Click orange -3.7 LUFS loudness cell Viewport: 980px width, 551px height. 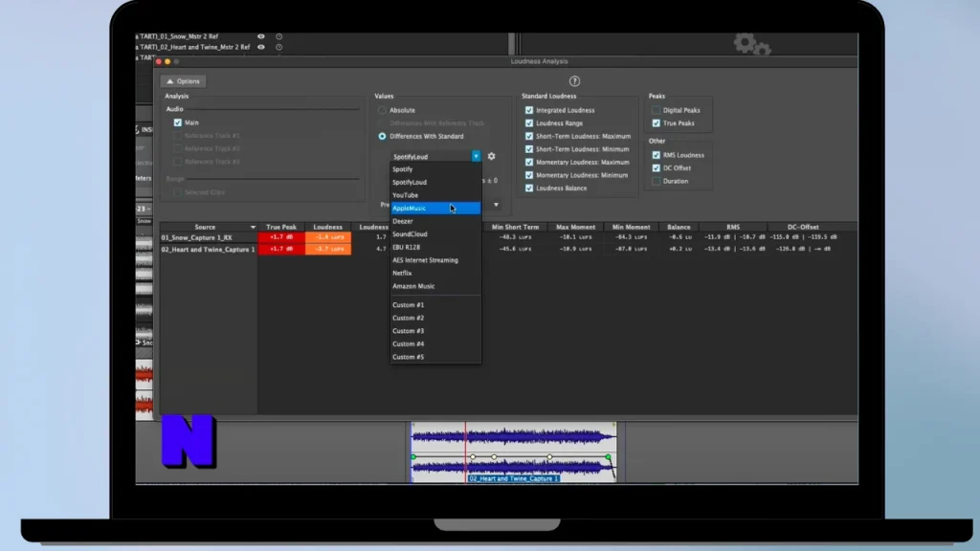click(328, 250)
